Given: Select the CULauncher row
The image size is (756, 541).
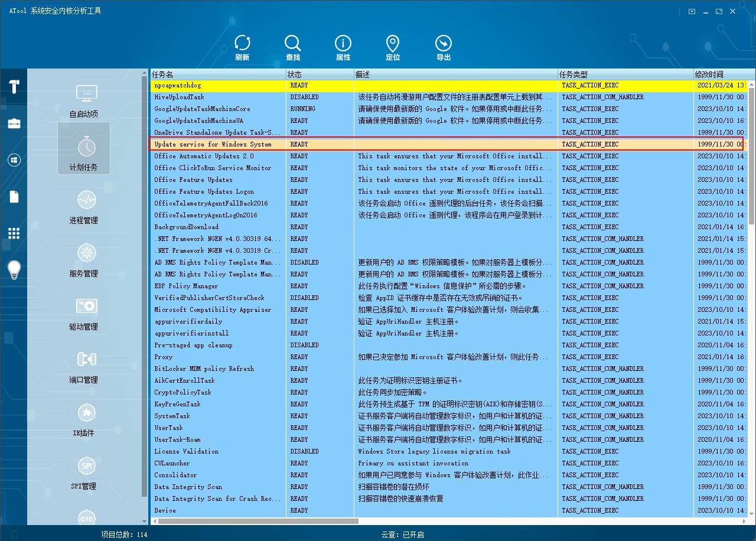Looking at the screenshot, I should pyautogui.click(x=449, y=463).
